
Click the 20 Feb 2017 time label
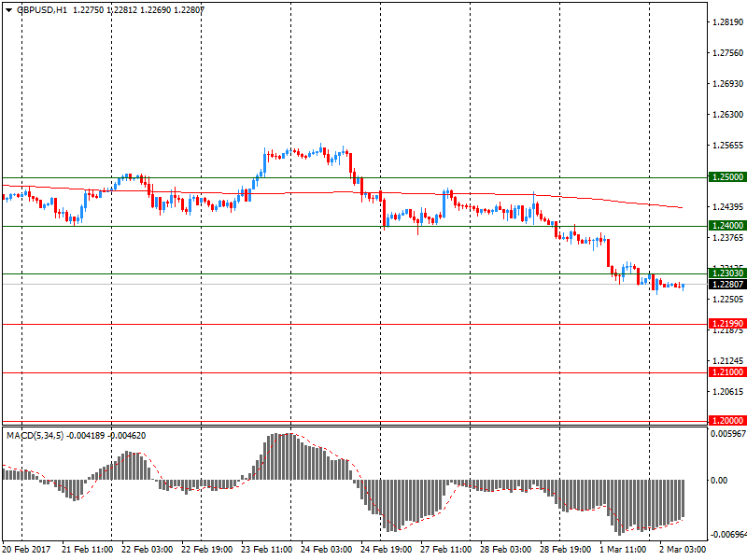click(26, 550)
